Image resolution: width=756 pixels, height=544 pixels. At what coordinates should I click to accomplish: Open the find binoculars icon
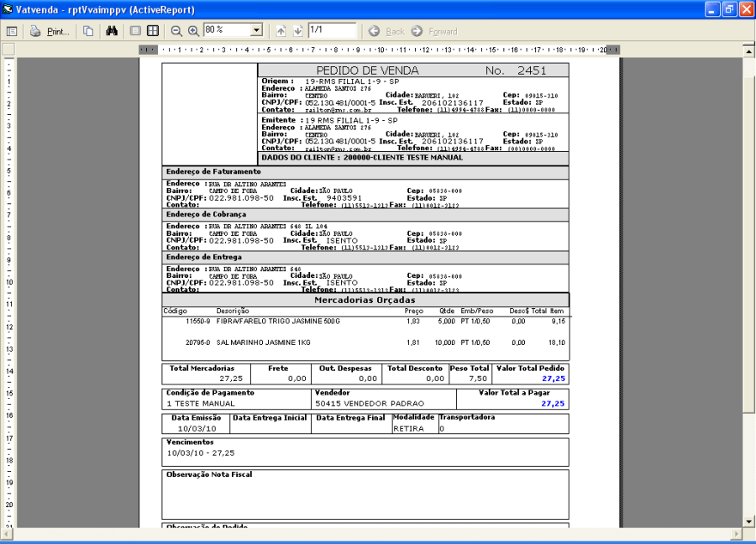point(112,31)
